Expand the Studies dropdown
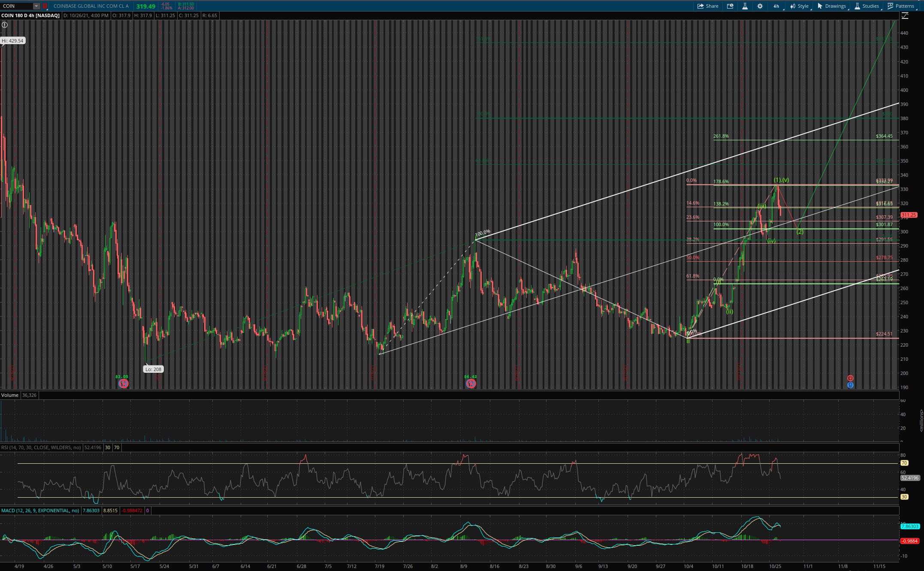This screenshot has height=571, width=924. click(x=867, y=6)
